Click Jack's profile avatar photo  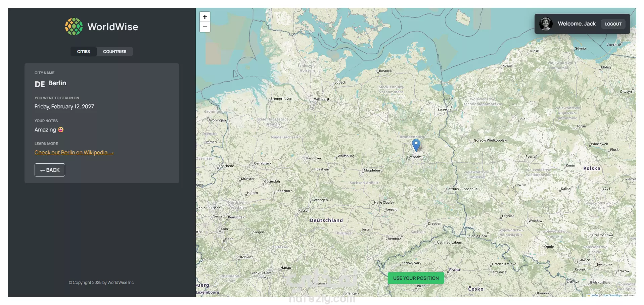546,24
